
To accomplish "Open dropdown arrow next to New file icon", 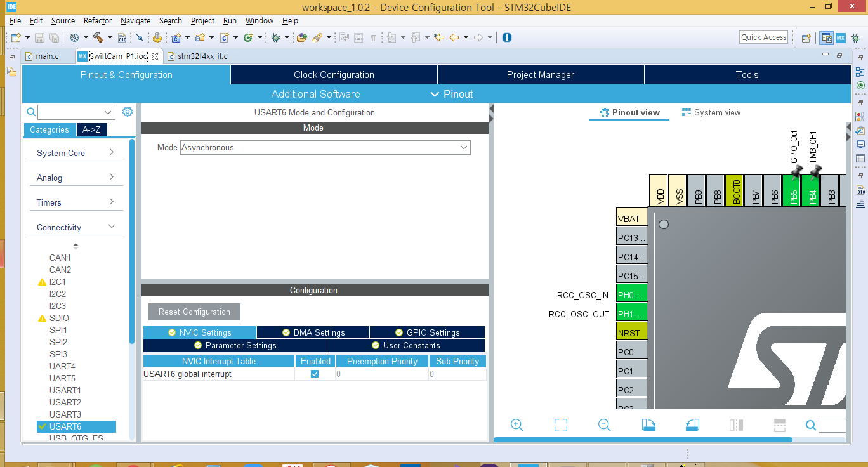I will [x=27, y=37].
